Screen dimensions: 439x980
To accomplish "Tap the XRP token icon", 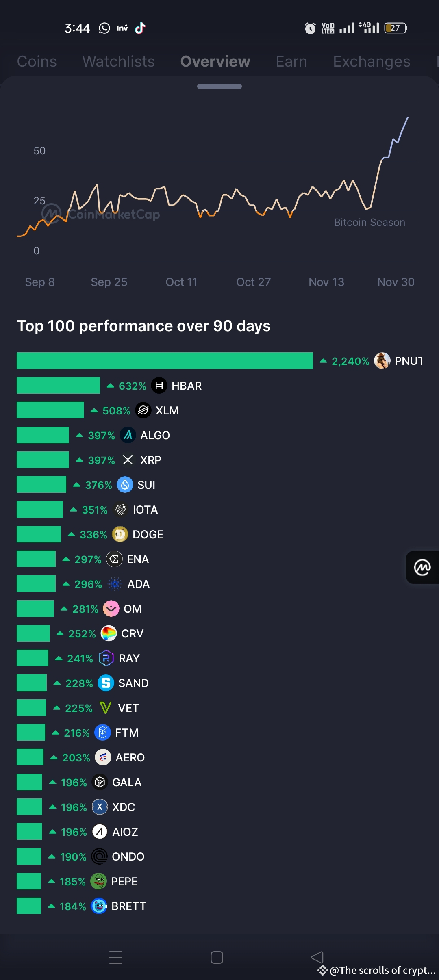I will point(127,460).
